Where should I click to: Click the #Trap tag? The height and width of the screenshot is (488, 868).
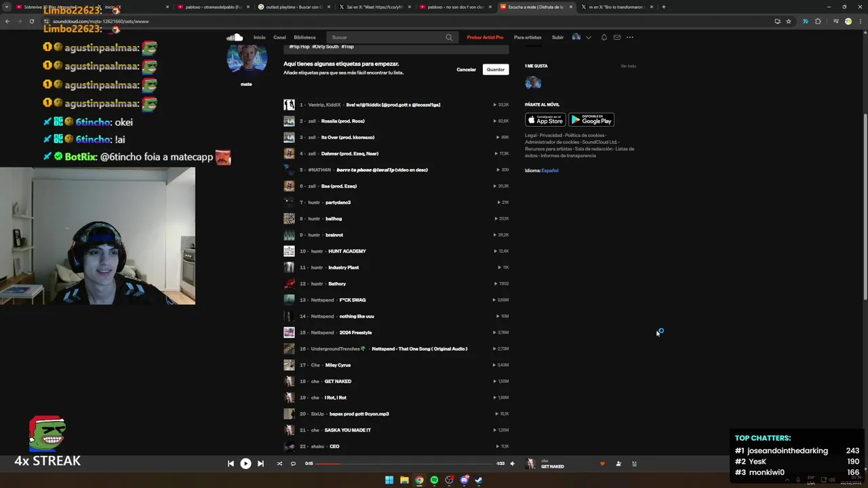coord(347,47)
